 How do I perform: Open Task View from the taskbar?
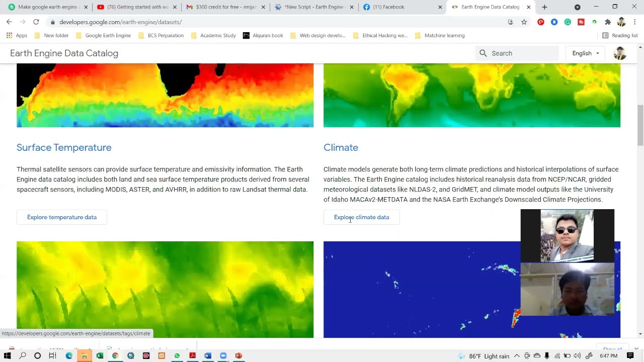52,355
